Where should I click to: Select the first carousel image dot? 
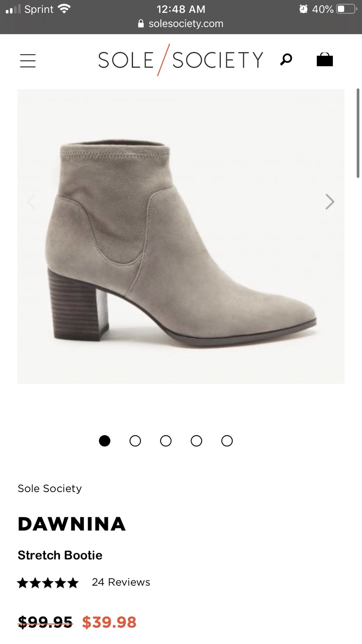pos(105,441)
